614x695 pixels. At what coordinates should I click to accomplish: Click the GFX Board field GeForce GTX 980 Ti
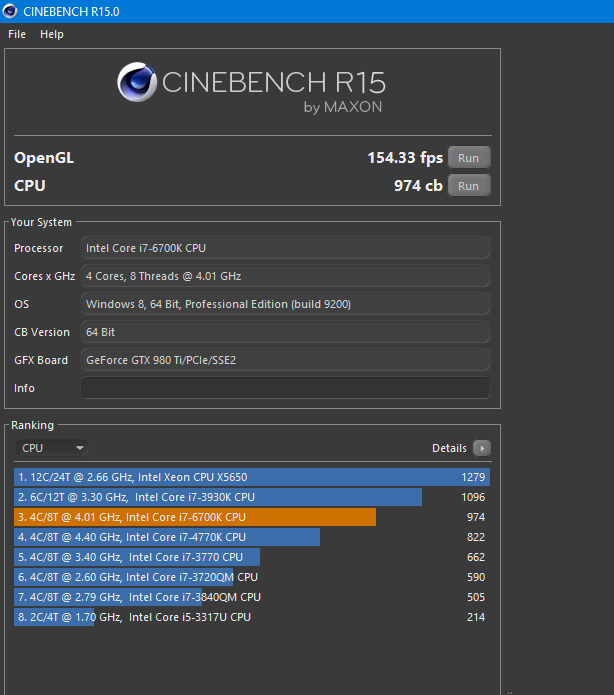click(285, 360)
